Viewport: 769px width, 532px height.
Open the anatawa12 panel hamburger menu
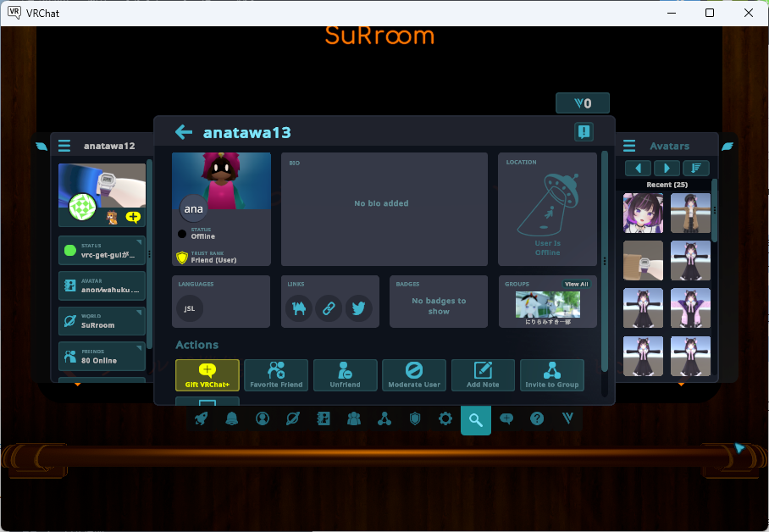[64, 146]
